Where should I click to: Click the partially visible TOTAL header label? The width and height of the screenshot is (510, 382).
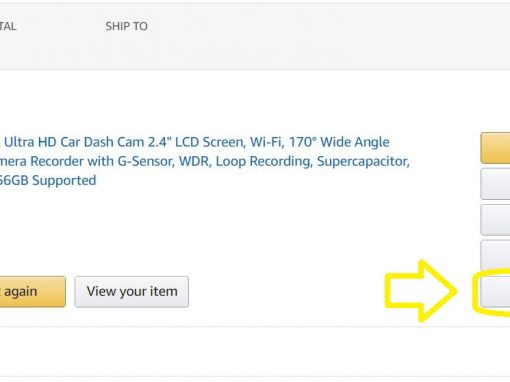8,26
